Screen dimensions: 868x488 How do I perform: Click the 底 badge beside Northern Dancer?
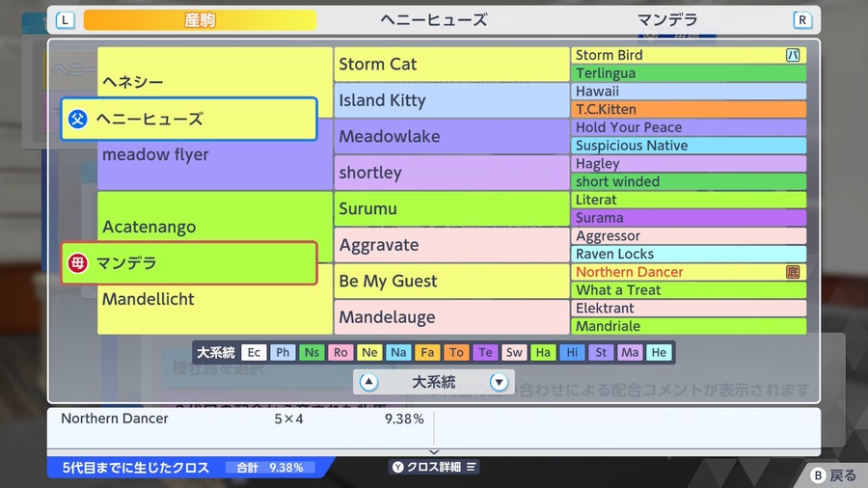pyautogui.click(x=793, y=272)
